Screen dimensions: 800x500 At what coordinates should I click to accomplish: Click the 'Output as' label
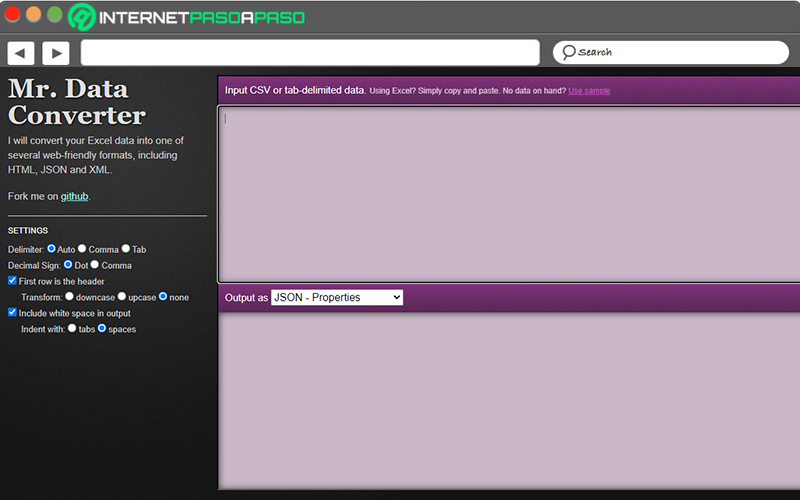pos(246,298)
